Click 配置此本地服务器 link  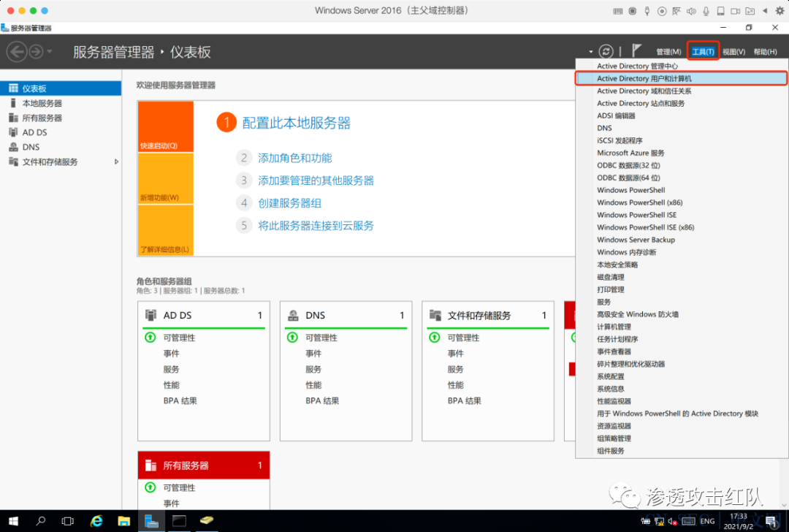click(x=297, y=123)
